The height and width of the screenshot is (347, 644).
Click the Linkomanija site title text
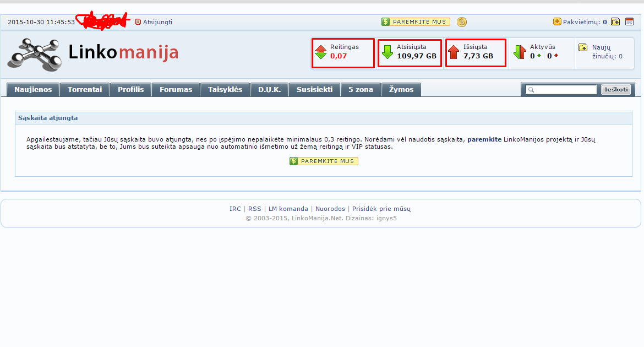123,52
